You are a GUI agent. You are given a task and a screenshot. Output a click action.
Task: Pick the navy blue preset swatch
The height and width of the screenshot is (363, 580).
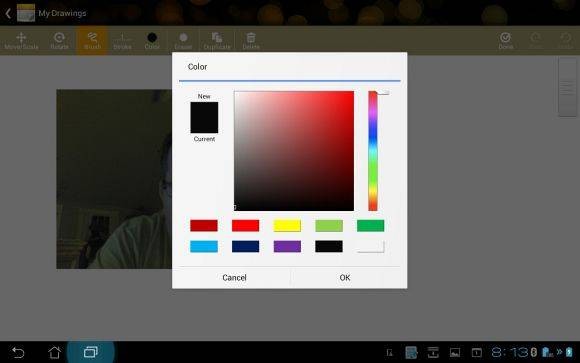pyautogui.click(x=246, y=246)
